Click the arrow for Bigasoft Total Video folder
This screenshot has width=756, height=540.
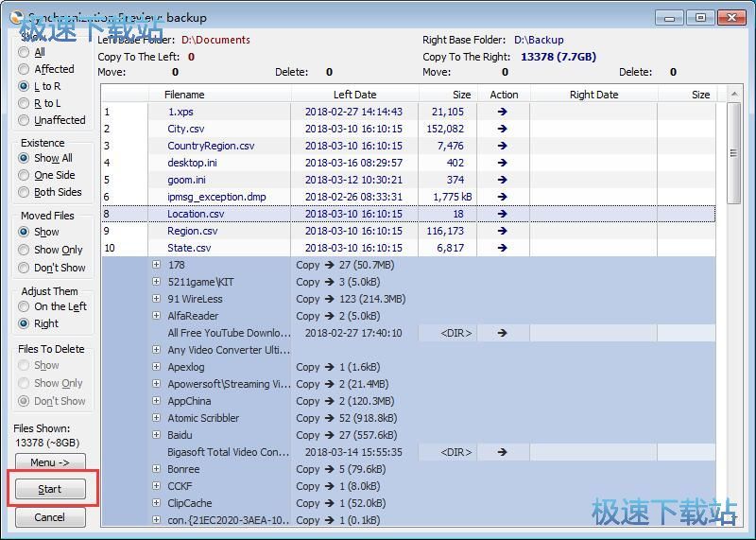503,452
